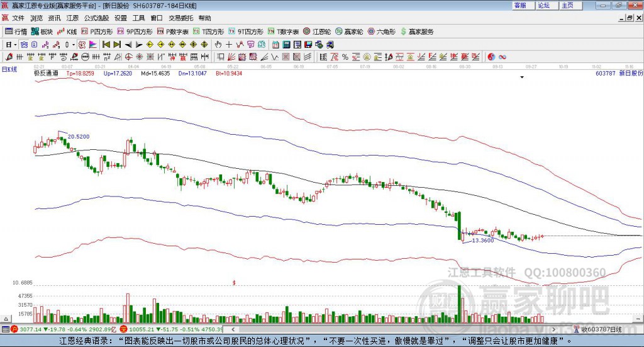Click first yellow diamond left-arrow icon
Image resolution: width=644 pixels, height=347 pixels.
coord(150,45)
